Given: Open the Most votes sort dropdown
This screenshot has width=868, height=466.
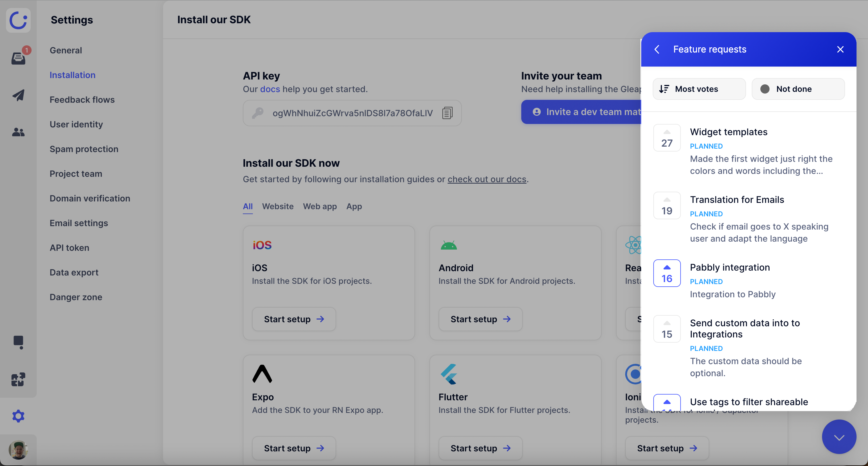Looking at the screenshot, I should tap(699, 89).
